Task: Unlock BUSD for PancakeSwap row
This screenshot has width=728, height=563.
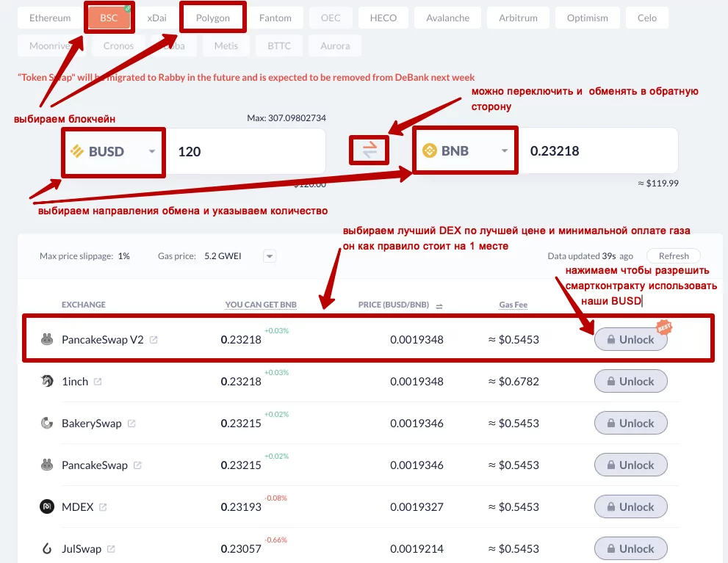Action: coord(631,465)
